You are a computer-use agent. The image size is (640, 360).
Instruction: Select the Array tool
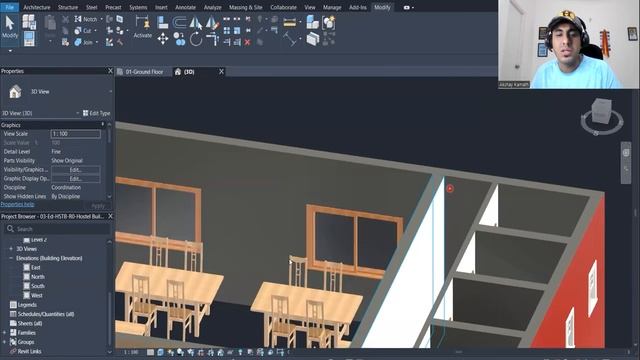click(227, 31)
